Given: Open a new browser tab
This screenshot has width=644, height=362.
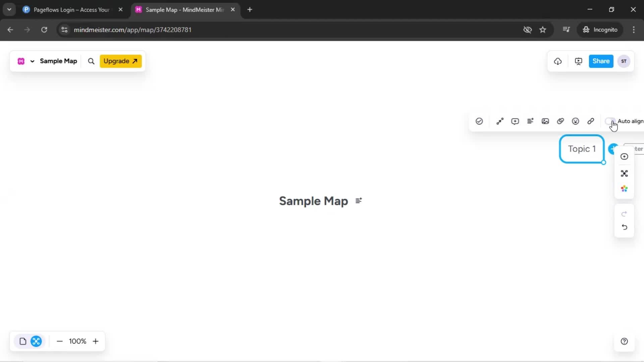Looking at the screenshot, I should coord(250,10).
